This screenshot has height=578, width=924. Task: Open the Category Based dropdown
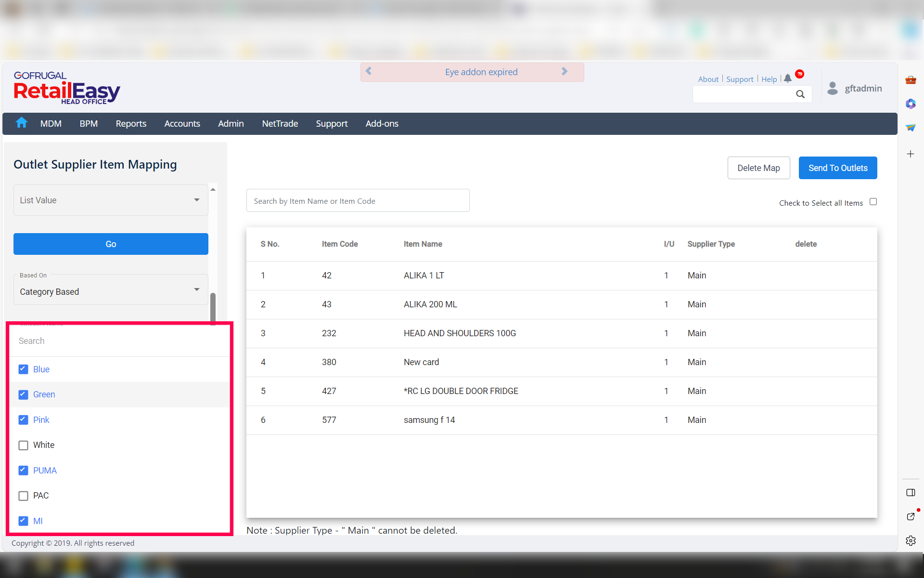tap(111, 291)
